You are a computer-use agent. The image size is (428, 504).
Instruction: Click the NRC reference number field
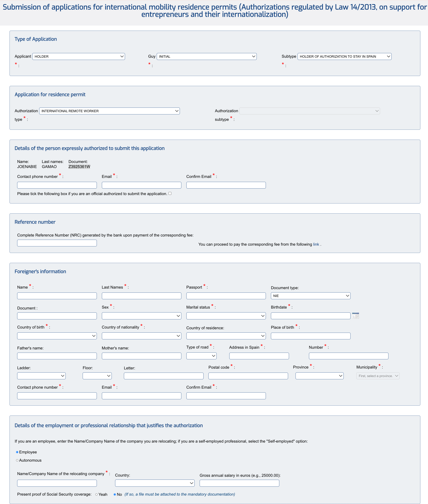click(x=57, y=243)
